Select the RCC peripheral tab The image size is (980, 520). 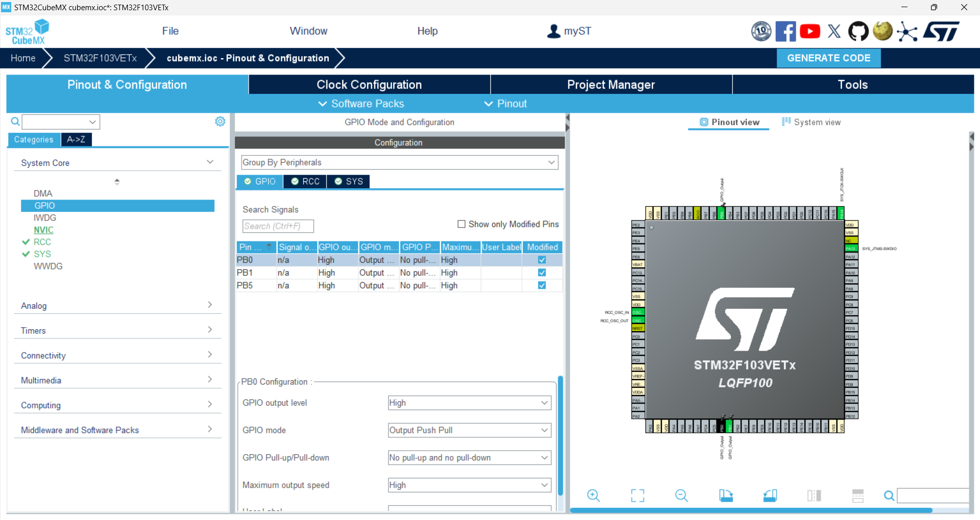305,181
